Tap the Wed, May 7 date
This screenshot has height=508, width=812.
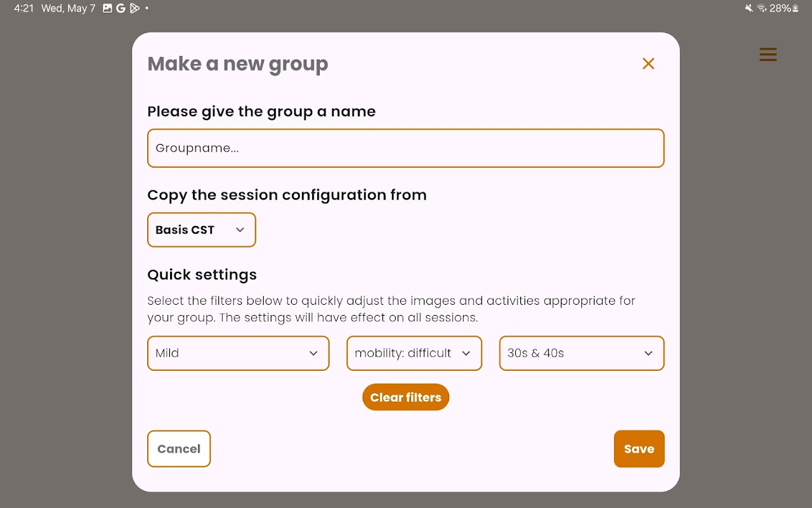pos(68,8)
